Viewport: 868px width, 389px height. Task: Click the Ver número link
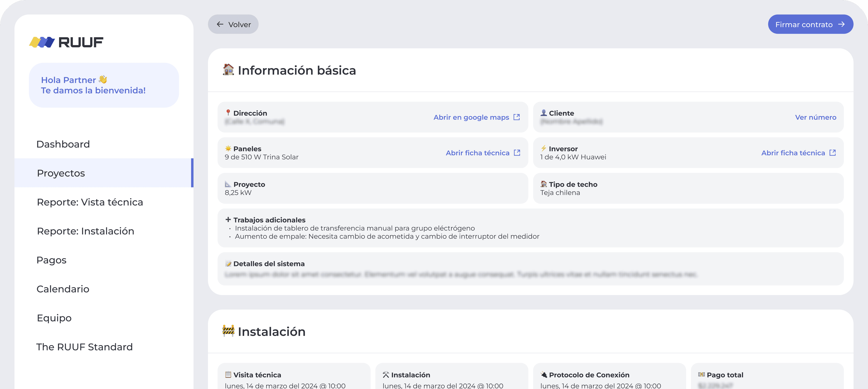(x=815, y=117)
